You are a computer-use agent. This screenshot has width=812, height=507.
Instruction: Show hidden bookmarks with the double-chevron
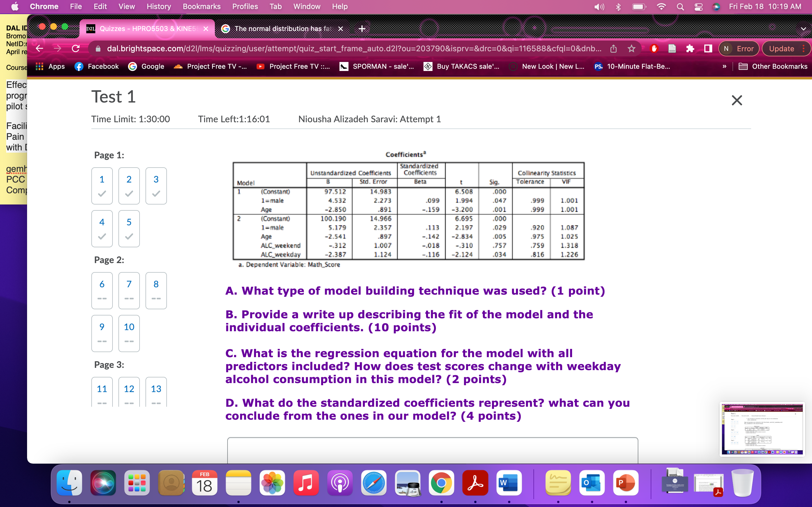(x=725, y=66)
